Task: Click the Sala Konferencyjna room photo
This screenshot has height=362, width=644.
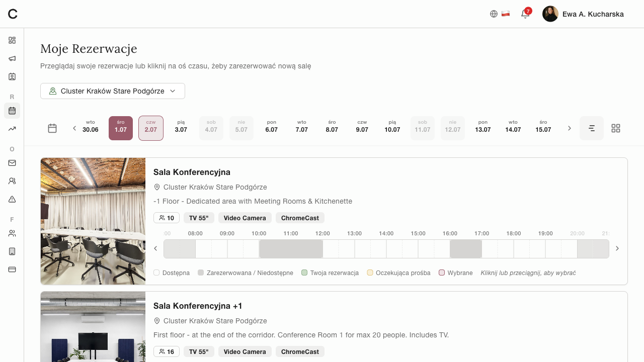Action: (93, 221)
